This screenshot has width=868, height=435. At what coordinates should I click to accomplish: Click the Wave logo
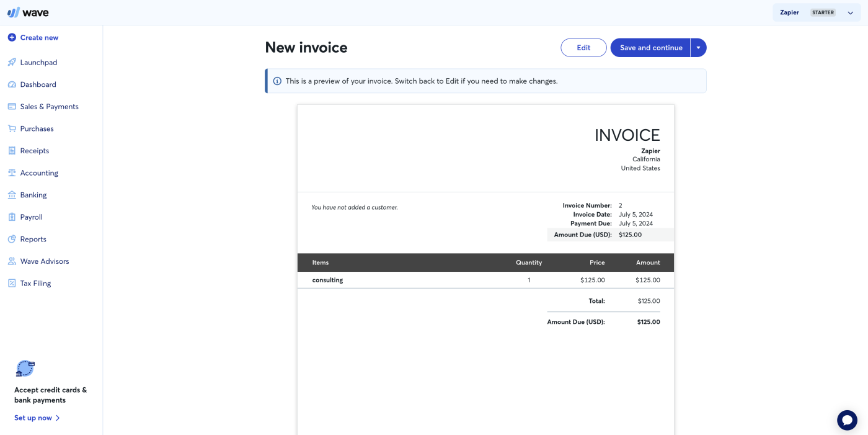coord(28,12)
